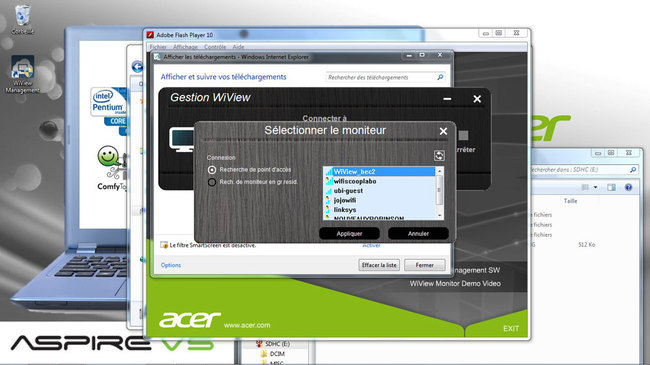Click the blue help icon in Explorer
The width and height of the screenshot is (650, 365).
pos(628,187)
